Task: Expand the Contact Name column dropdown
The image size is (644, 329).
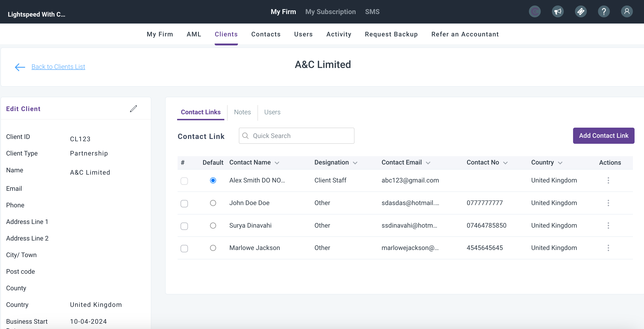Action: tap(277, 163)
